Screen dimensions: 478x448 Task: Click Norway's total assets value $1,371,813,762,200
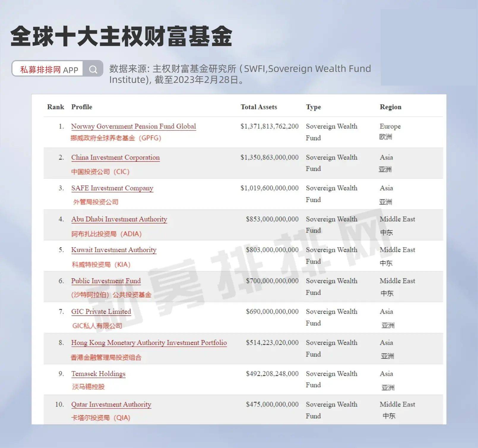coord(269,126)
